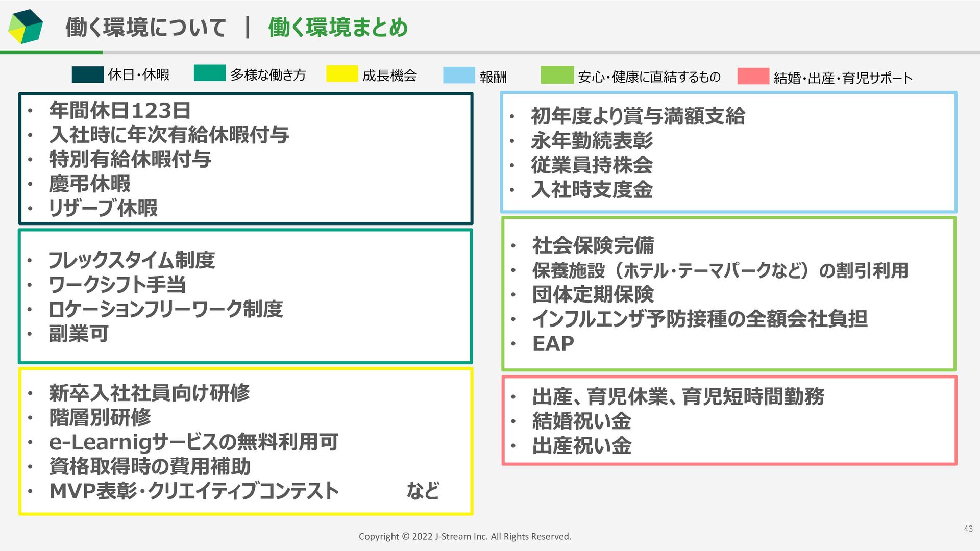The width and height of the screenshot is (980, 551).
Task: Click the フレックスタイム制度 bullet text
Action: coord(131,260)
